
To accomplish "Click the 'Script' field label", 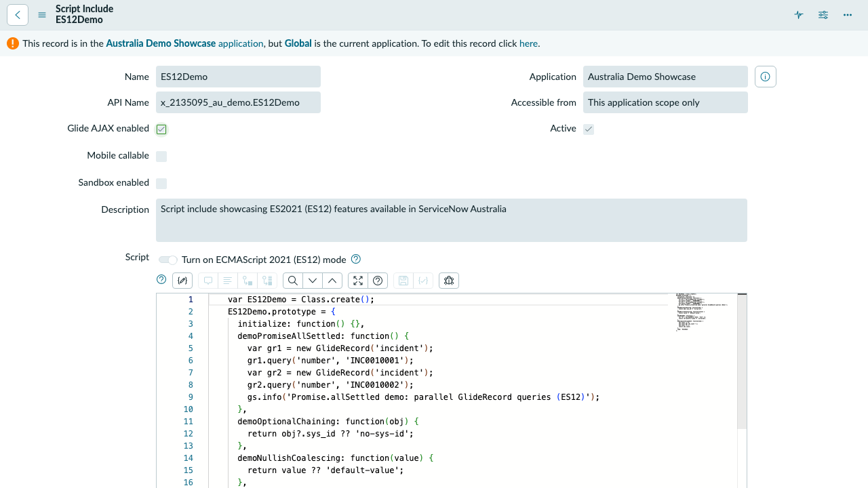I will click(137, 257).
